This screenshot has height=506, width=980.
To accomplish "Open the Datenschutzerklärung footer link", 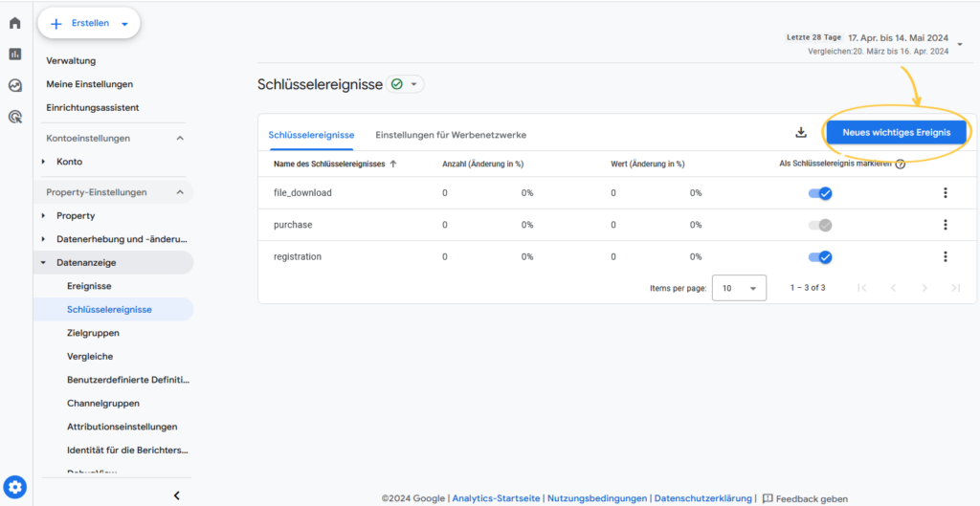I will pos(702,498).
